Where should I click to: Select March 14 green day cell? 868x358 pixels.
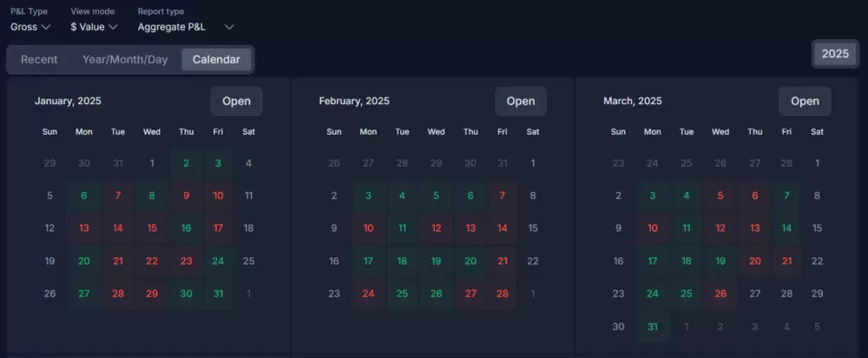[786, 228]
